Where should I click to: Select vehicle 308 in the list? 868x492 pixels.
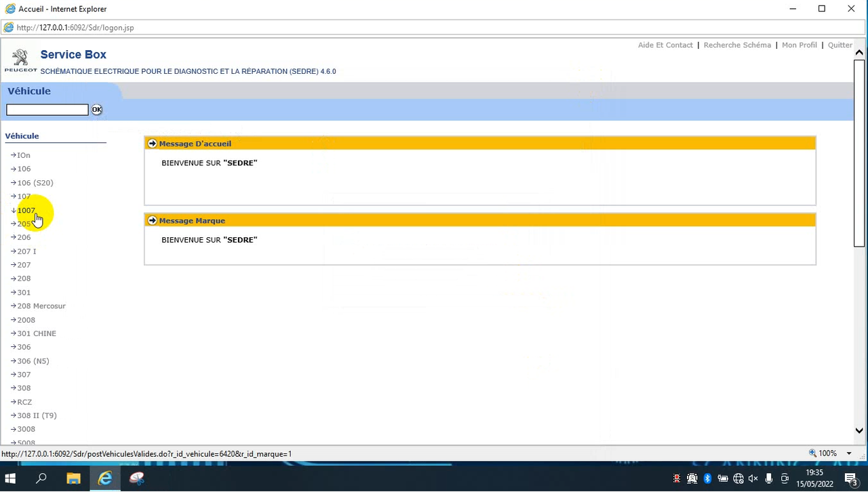coord(24,388)
